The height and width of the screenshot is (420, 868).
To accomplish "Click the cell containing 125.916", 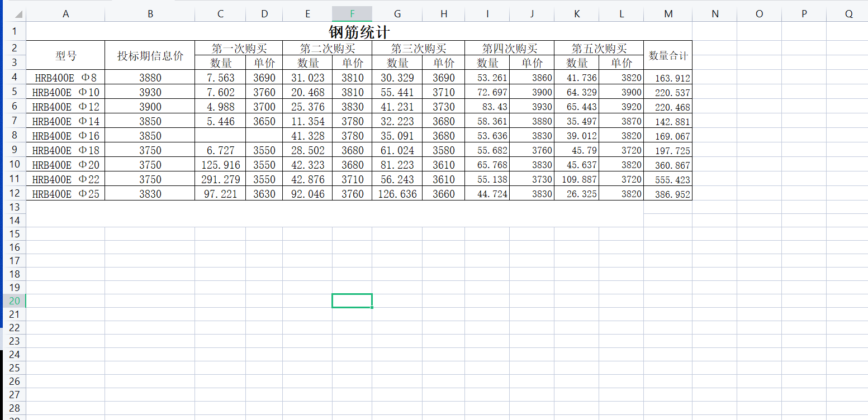I will (x=220, y=164).
